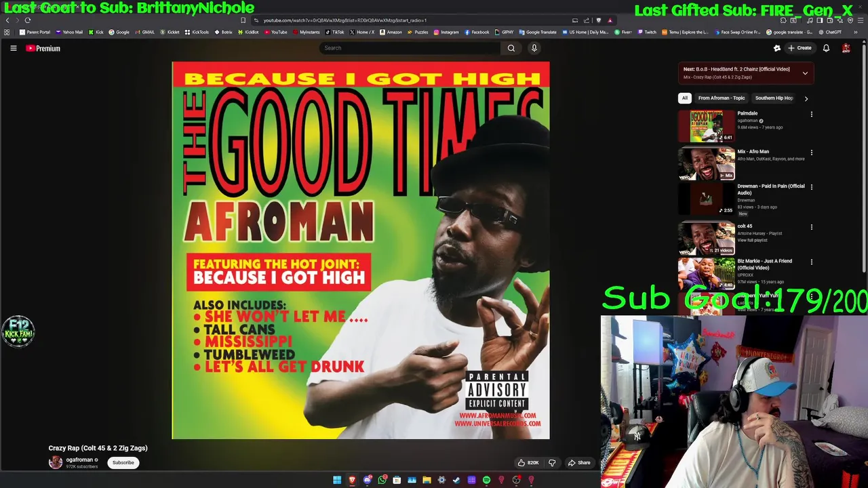Open more options for colt 45 playlist
The image size is (868, 488).
[811, 227]
